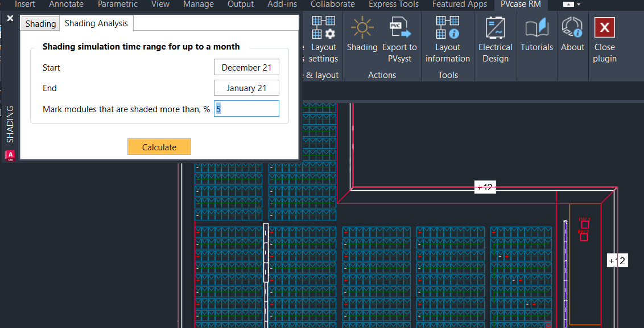This screenshot has width=644, height=328.
Task: Open the End date field showing January 21
Action: pos(246,88)
